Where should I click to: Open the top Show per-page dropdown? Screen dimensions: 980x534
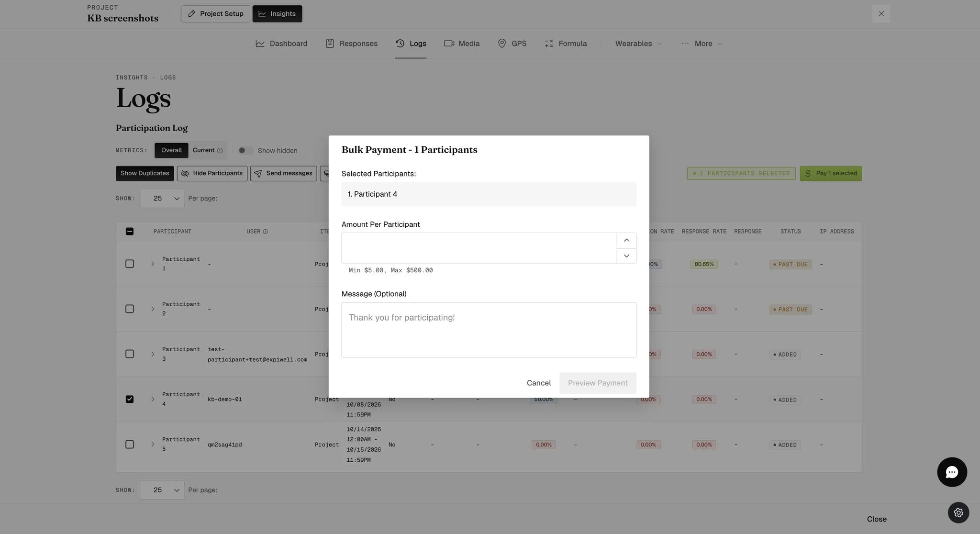[x=162, y=199]
